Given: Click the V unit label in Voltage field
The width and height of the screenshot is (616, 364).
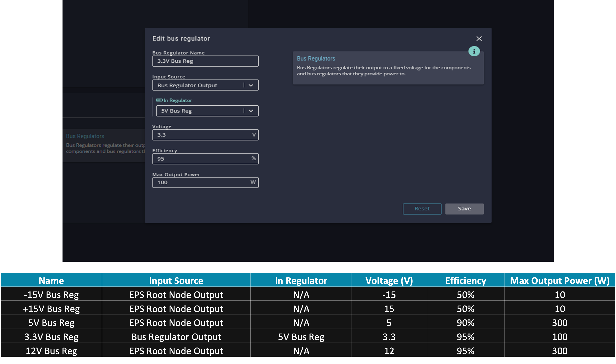Looking at the screenshot, I should 254,135.
